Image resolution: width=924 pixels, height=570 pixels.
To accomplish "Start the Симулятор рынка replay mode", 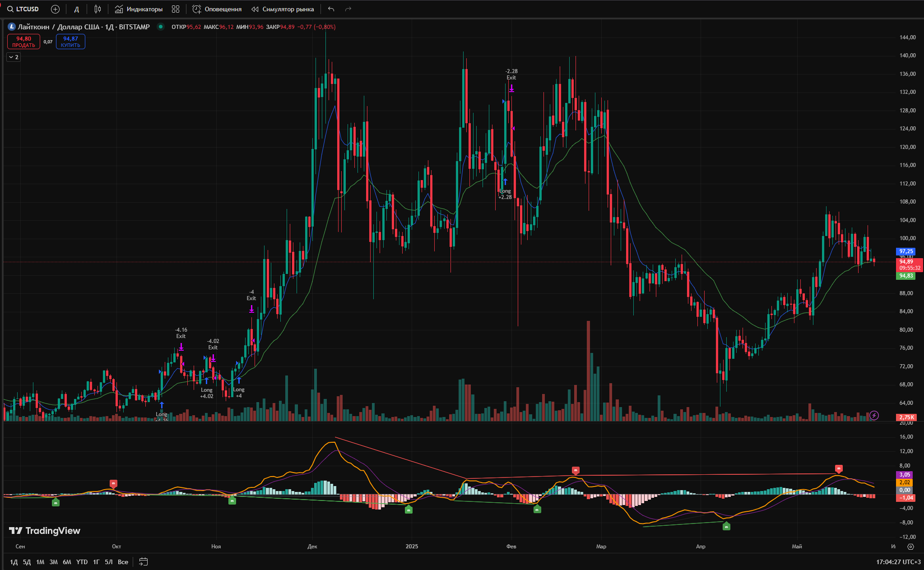I will tap(283, 9).
